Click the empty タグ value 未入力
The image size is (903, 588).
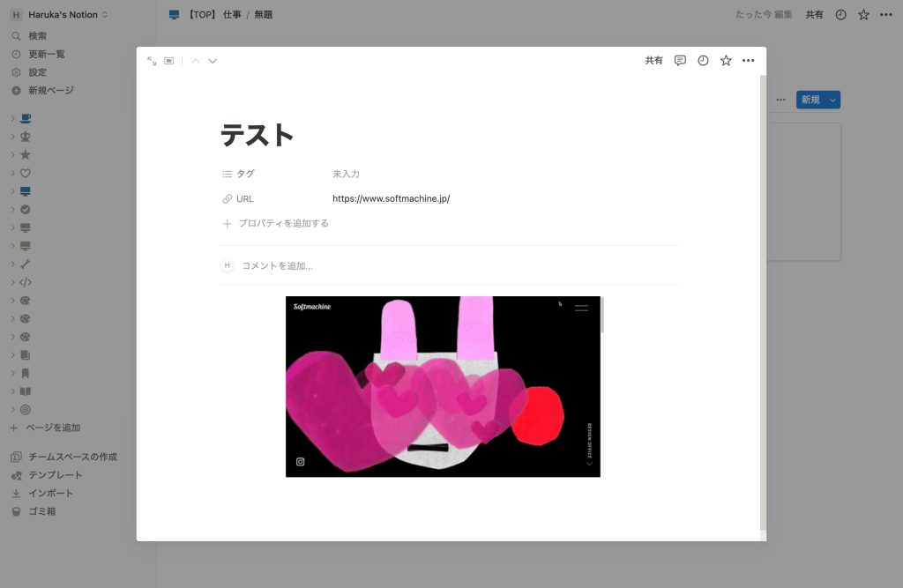[x=346, y=174]
